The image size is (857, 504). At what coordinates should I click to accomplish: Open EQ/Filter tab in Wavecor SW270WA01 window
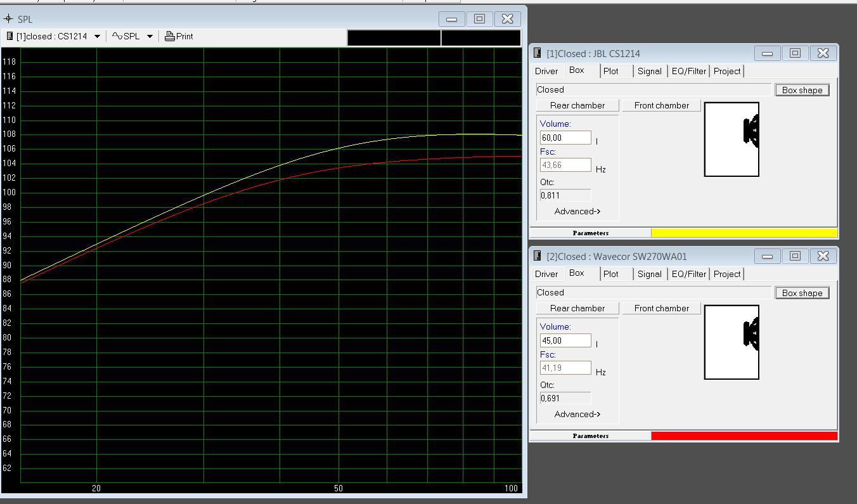(x=689, y=274)
